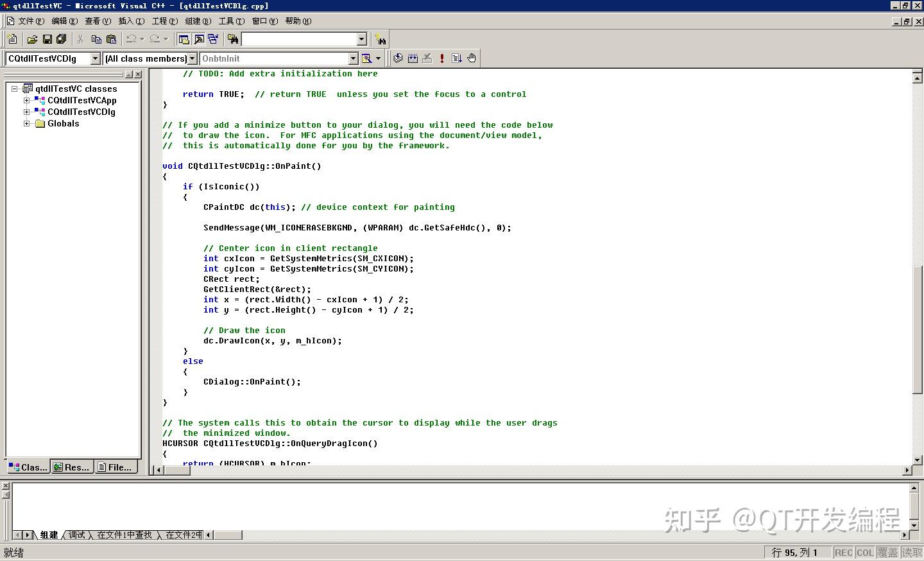The image size is (924, 561).
Task: Open the CQtdllTestVCDlg class dropdown
Action: 95,58
